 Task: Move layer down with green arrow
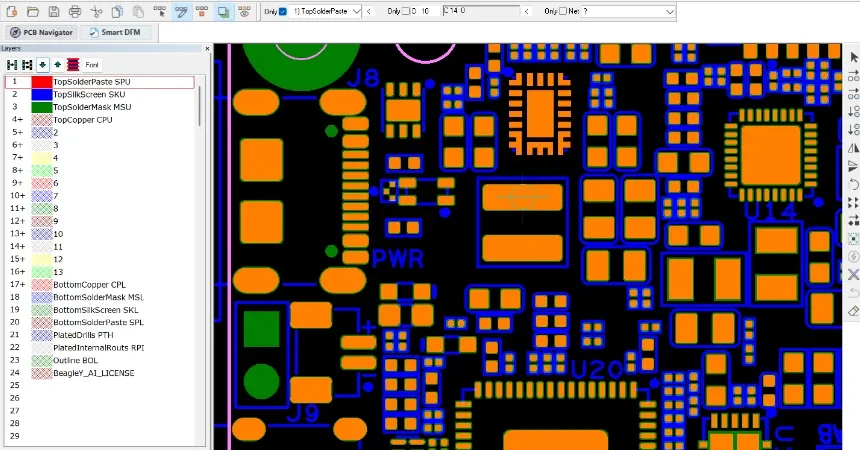(x=43, y=65)
